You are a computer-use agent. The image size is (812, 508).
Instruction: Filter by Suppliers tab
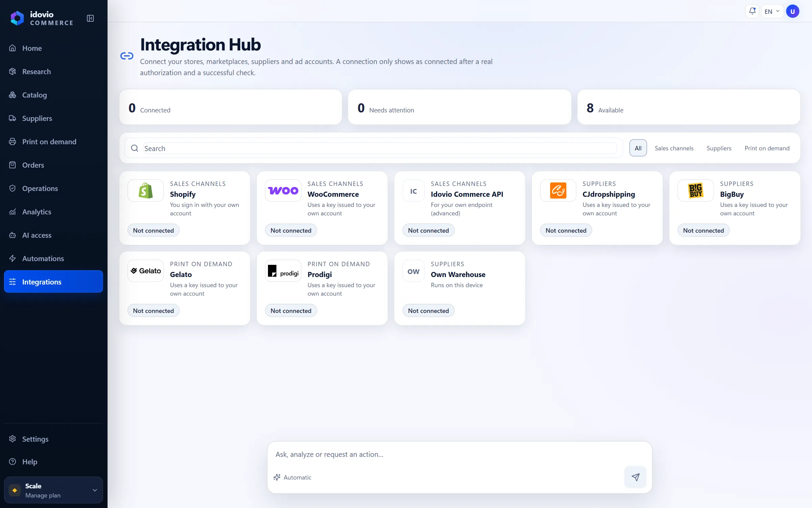[719, 148]
